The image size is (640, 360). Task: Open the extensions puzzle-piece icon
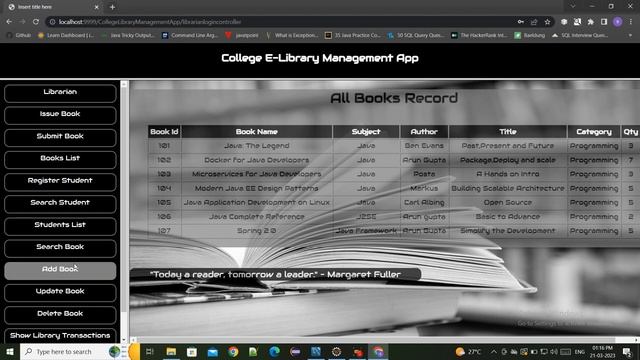pos(591,22)
